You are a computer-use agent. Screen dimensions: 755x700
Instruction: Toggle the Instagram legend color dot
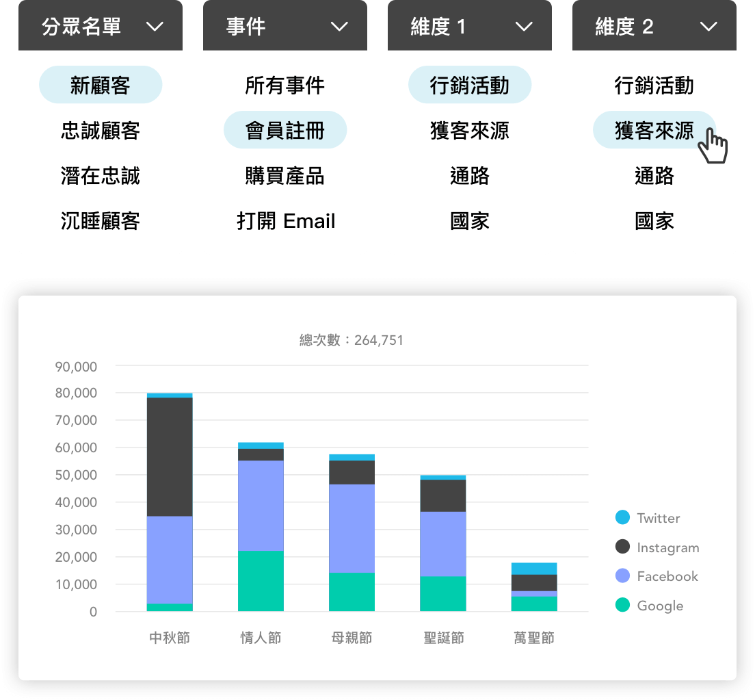(x=622, y=547)
